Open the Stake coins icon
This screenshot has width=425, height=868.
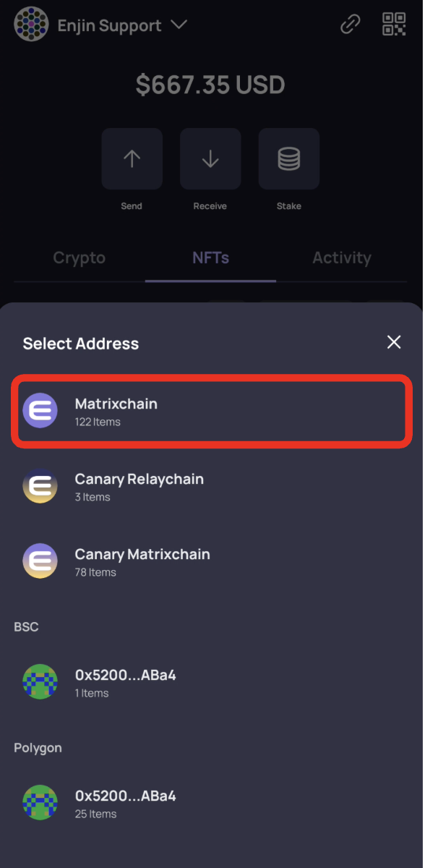point(288,158)
